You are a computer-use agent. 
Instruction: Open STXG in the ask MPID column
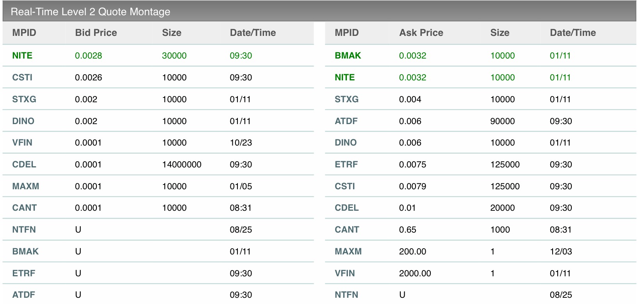pyautogui.click(x=346, y=99)
